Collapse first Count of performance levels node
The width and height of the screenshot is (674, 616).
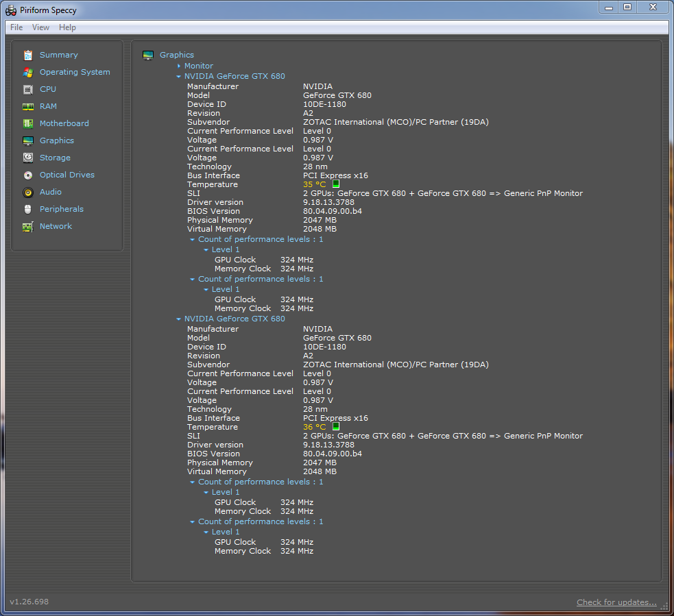(x=193, y=239)
